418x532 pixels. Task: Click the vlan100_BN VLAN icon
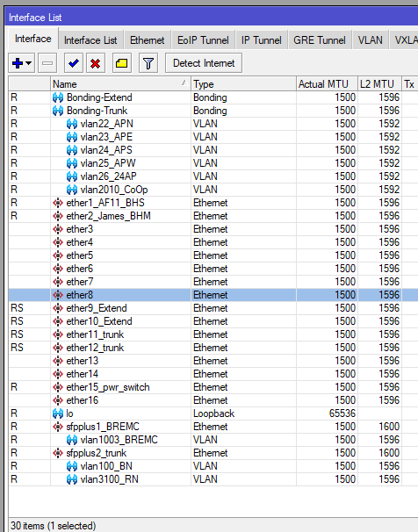click(72, 466)
